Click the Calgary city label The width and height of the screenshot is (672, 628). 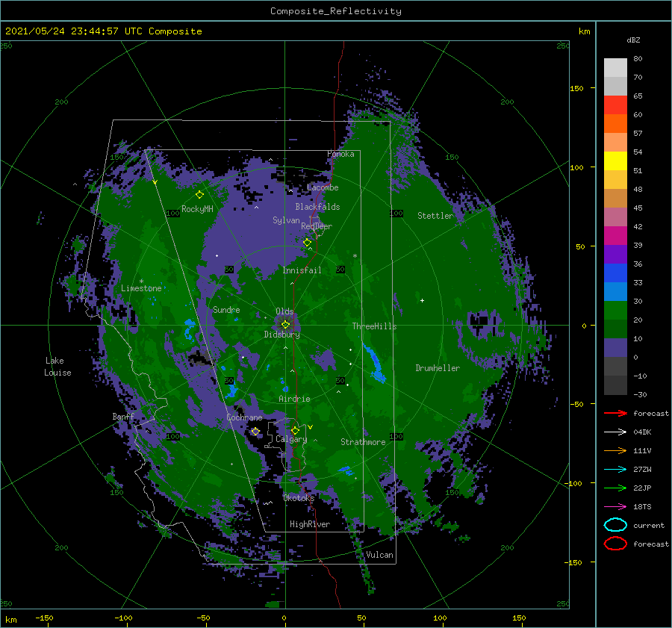point(291,439)
